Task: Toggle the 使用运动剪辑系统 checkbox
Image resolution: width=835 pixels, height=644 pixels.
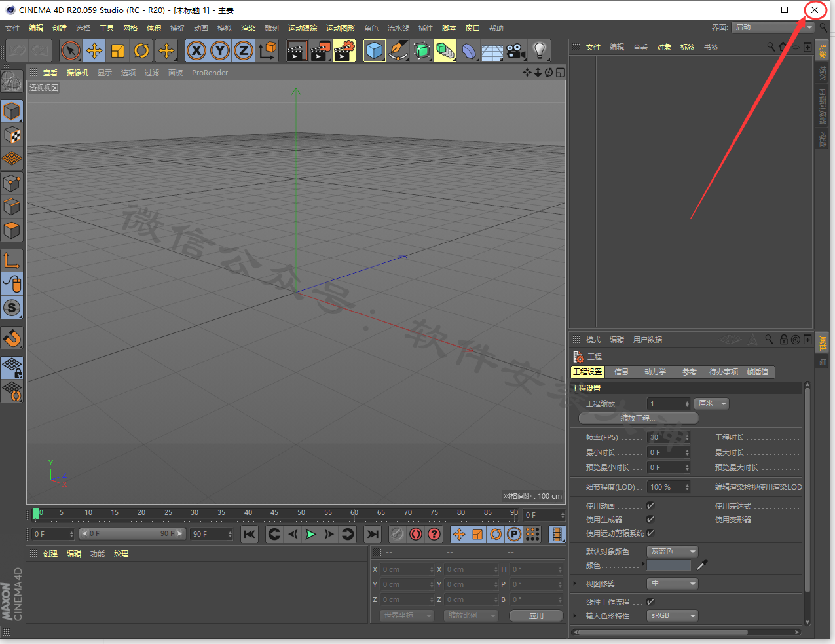Action: tap(650, 533)
